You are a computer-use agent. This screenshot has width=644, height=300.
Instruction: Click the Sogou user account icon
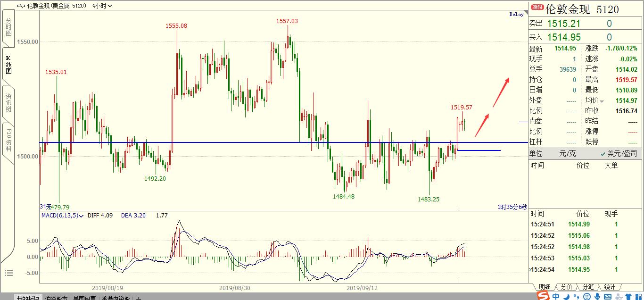(x=619, y=296)
